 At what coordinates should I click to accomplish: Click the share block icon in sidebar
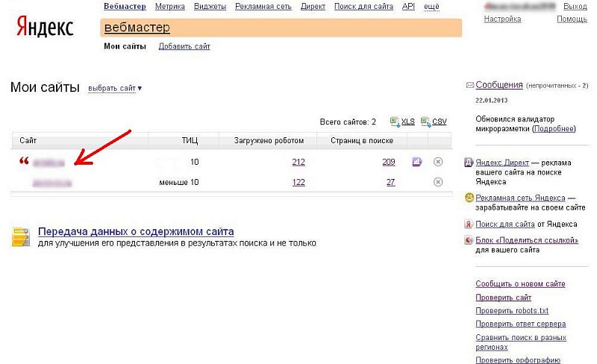[469, 240]
